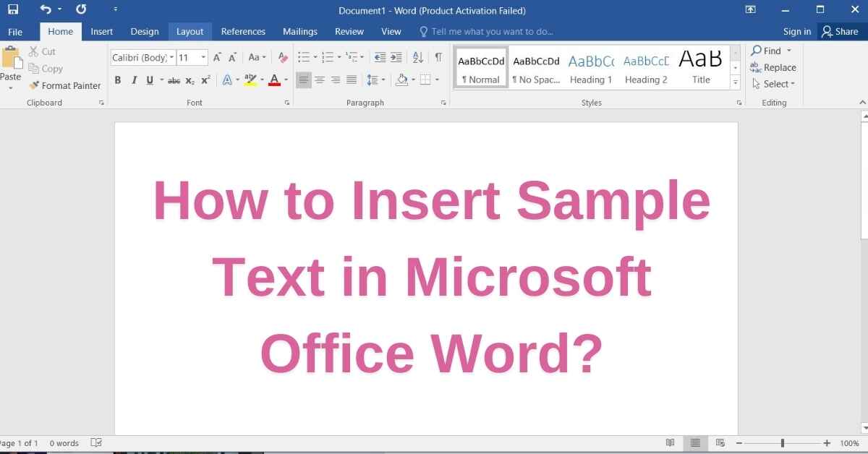Apply bullet list formatting
868x454 pixels.
click(304, 57)
